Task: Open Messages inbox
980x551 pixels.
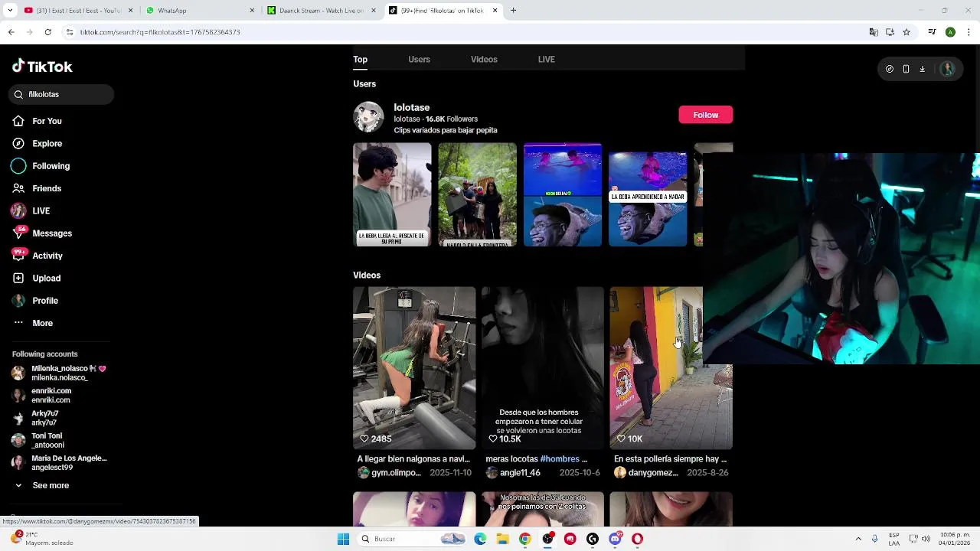Action: (x=42, y=233)
